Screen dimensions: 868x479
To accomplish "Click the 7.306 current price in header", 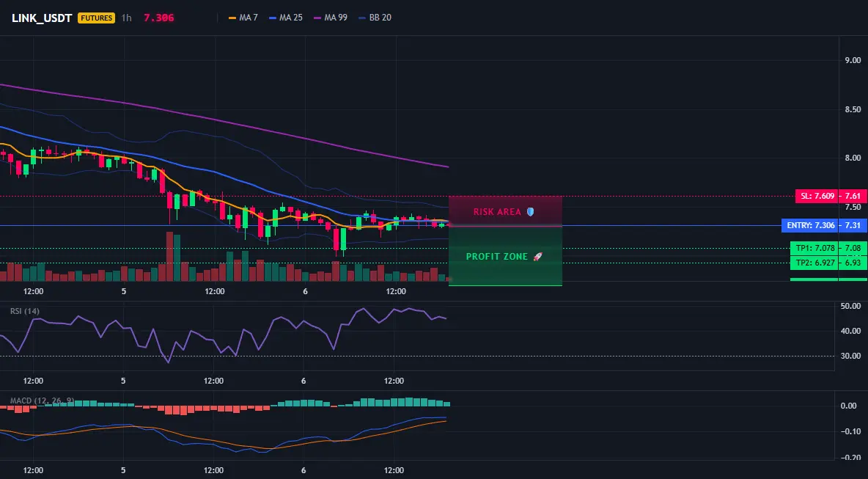I will 159,18.
